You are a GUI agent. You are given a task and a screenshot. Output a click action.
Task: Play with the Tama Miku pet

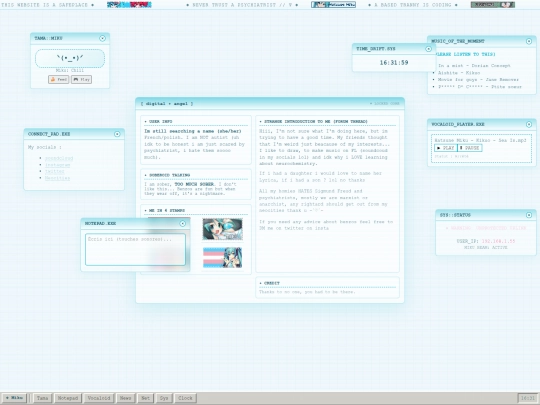(81, 80)
